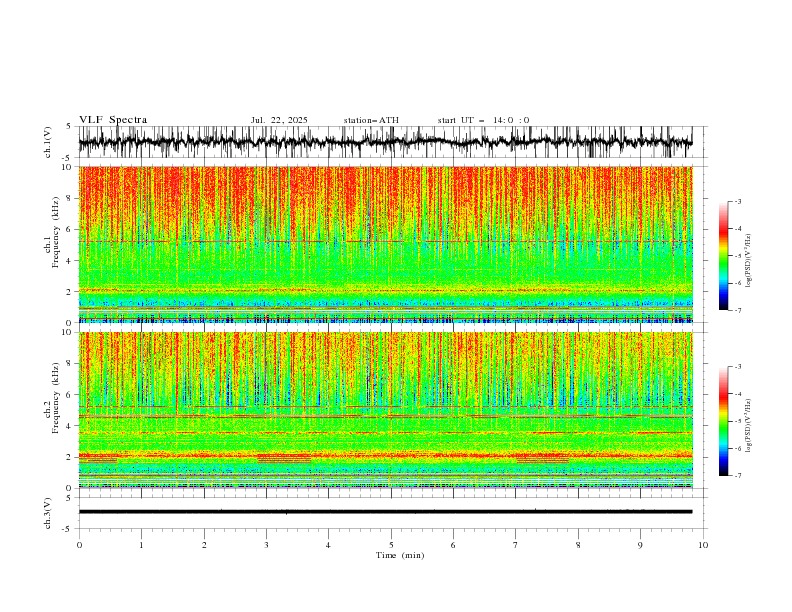Click the "6" tick on the time axis

pyautogui.click(x=453, y=545)
